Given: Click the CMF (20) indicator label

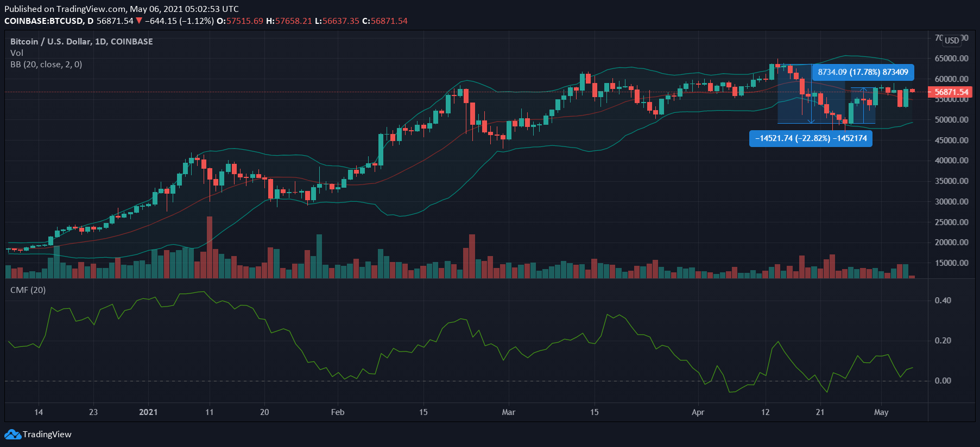Looking at the screenshot, I should tap(28, 290).
